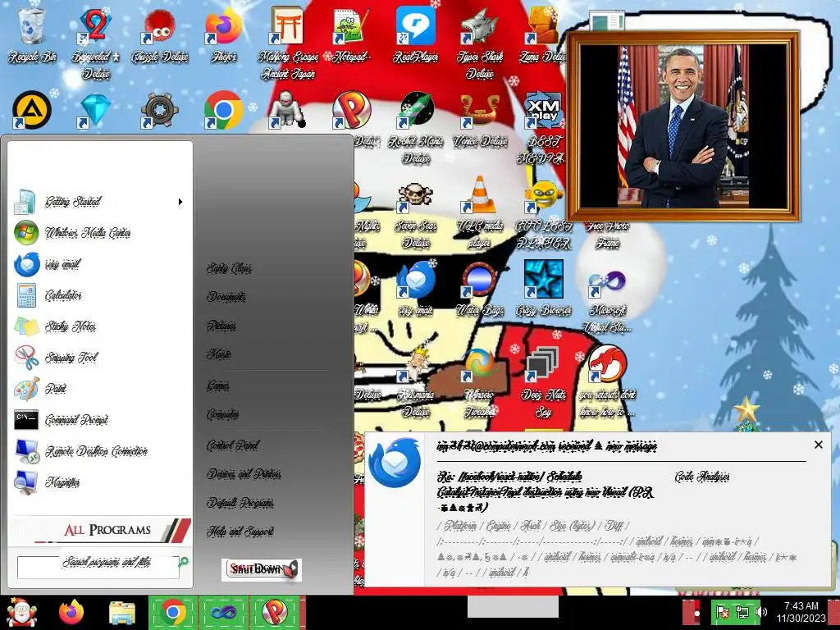This screenshot has height=630, width=840.
Task: Launch Water Bugs desktop shortcut
Action: pyautogui.click(x=479, y=288)
